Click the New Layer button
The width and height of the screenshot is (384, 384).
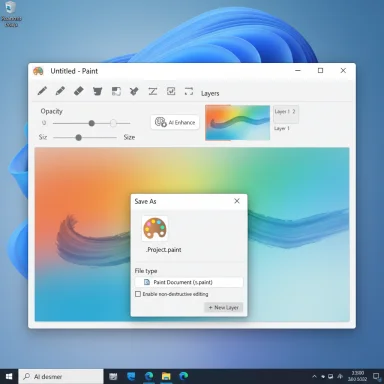tap(223, 307)
